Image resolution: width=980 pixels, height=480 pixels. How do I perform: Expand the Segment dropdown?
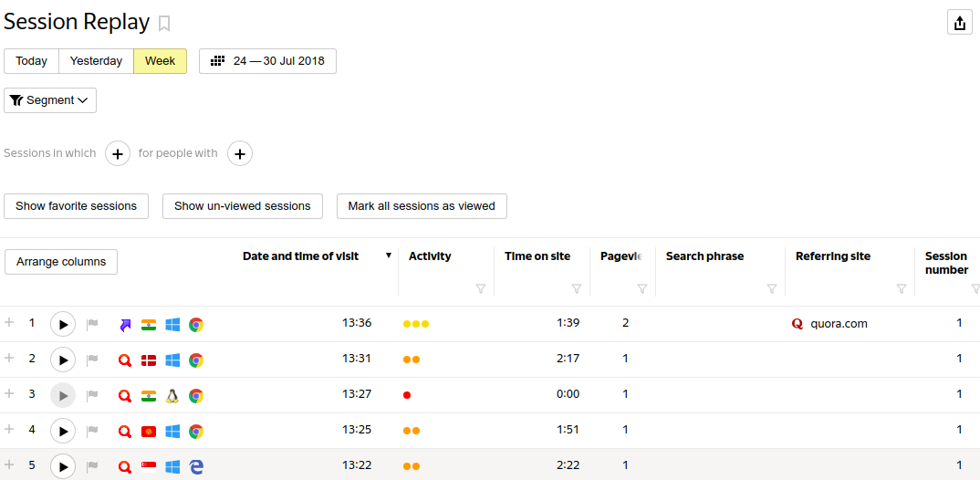pos(50,100)
